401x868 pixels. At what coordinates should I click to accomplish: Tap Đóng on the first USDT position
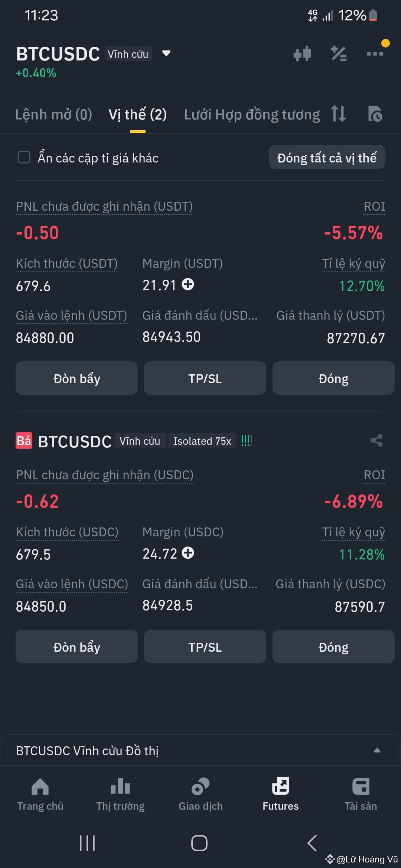click(333, 378)
